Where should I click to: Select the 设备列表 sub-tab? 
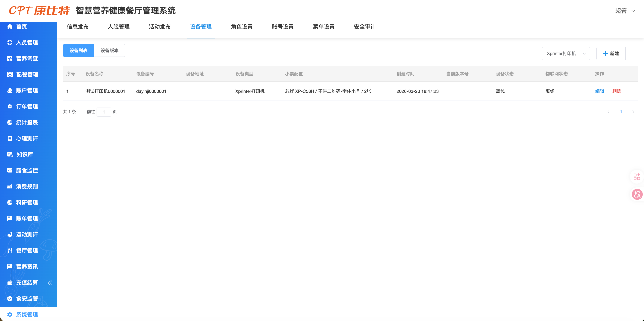pos(78,50)
